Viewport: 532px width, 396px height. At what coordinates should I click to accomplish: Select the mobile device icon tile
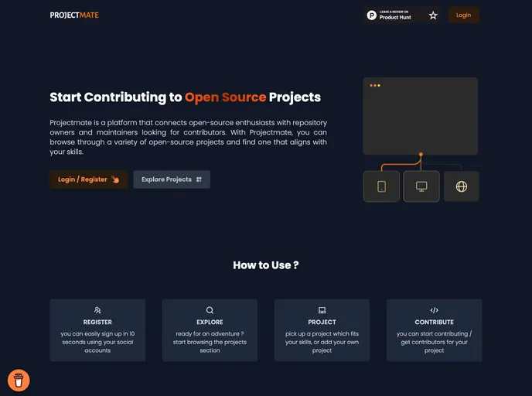381,186
